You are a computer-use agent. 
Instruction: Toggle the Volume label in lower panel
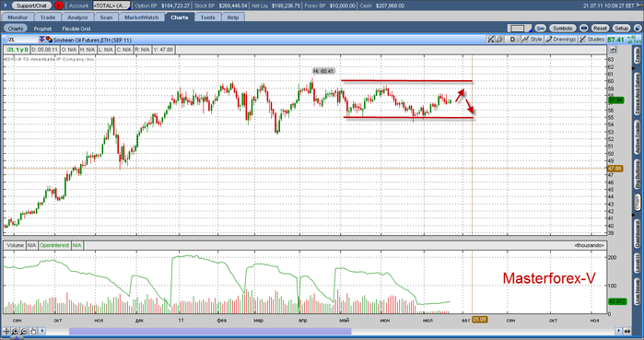tap(15, 245)
